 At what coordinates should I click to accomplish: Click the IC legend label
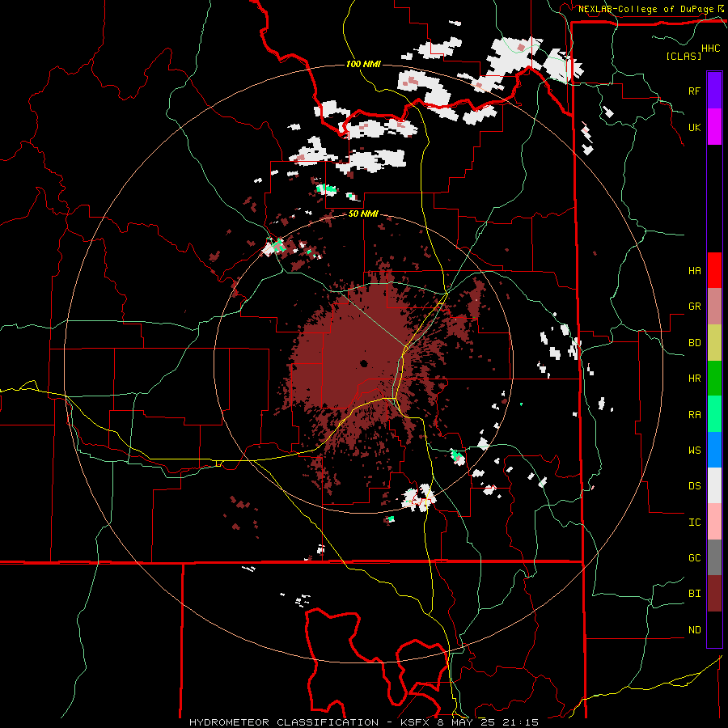pos(694,523)
